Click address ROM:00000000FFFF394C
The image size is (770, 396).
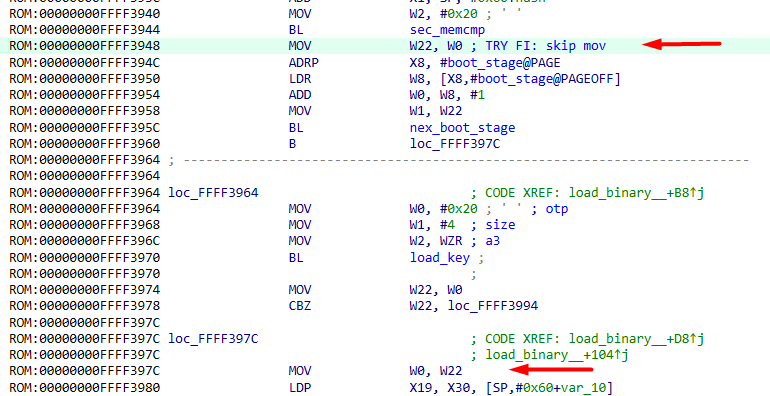pos(84,63)
